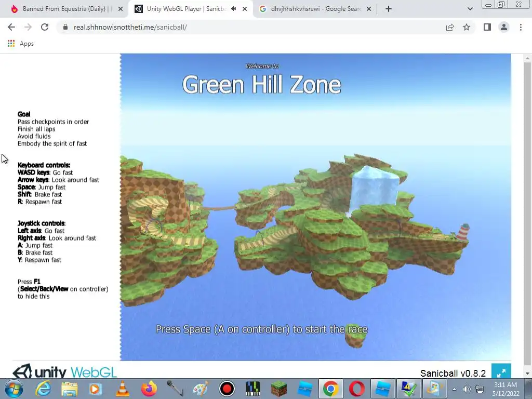This screenshot has height=399, width=532.
Task: Open the browser side panel icon
Action: click(487, 27)
